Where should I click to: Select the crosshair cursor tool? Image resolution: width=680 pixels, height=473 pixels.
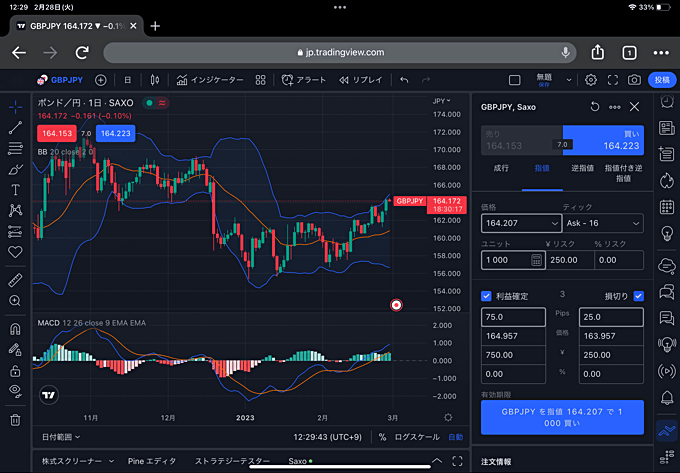15,107
